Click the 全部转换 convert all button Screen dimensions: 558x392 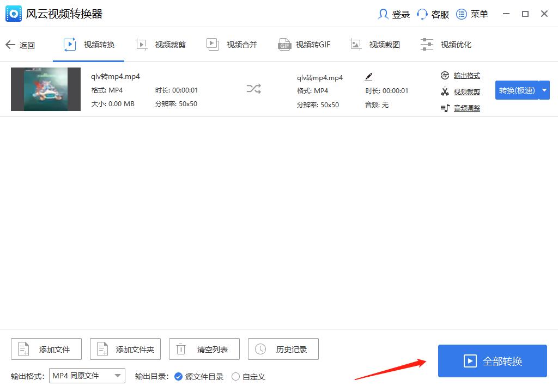pos(492,361)
